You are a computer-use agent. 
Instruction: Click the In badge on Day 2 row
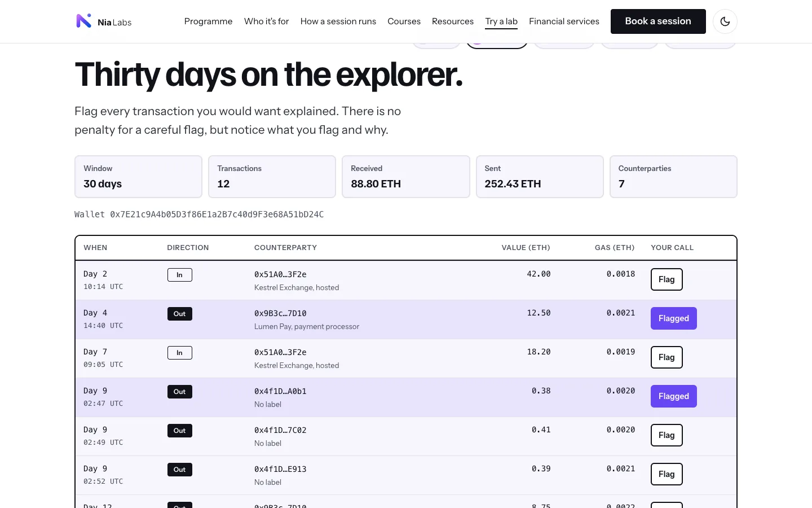pyautogui.click(x=180, y=275)
